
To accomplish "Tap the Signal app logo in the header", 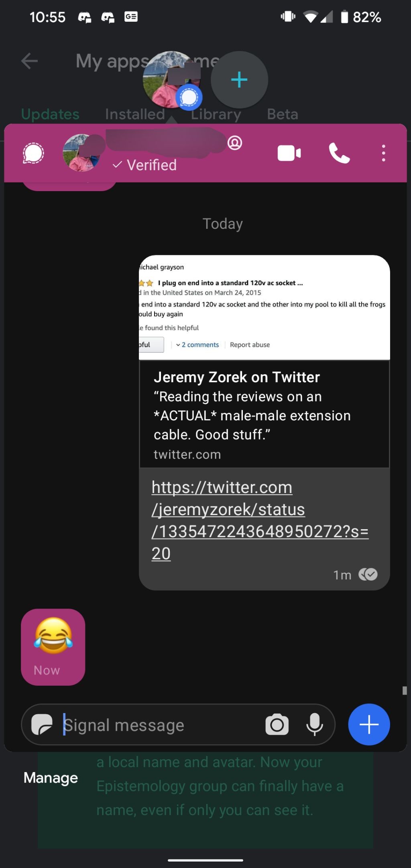I will [x=33, y=153].
